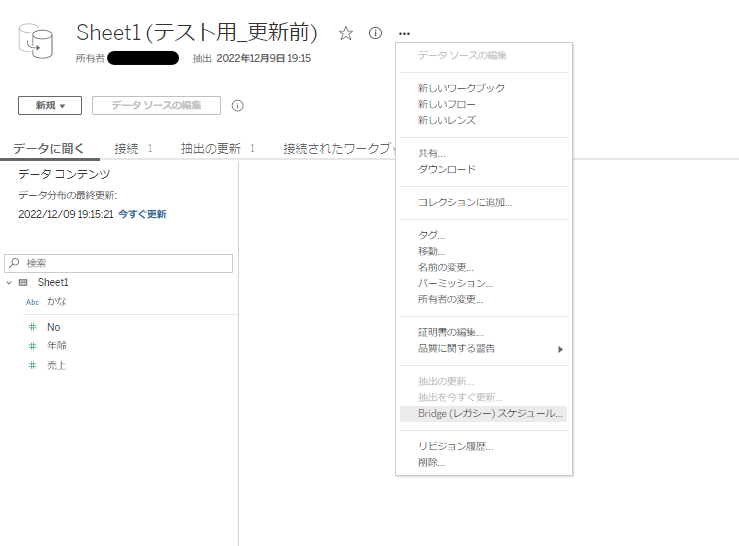Click the three-dot more actions icon
The height and width of the screenshot is (546, 739).
404,33
